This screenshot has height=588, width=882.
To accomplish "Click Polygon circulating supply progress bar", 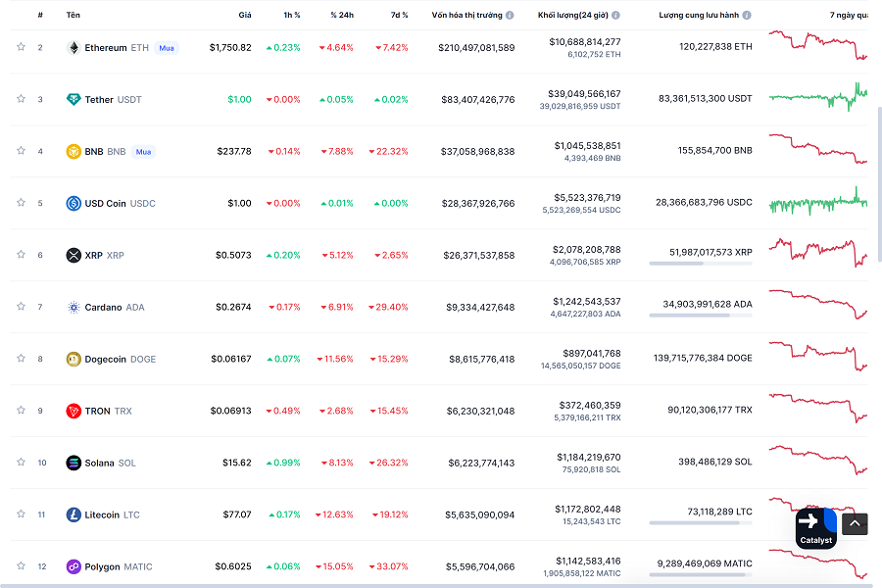I will tap(701, 574).
